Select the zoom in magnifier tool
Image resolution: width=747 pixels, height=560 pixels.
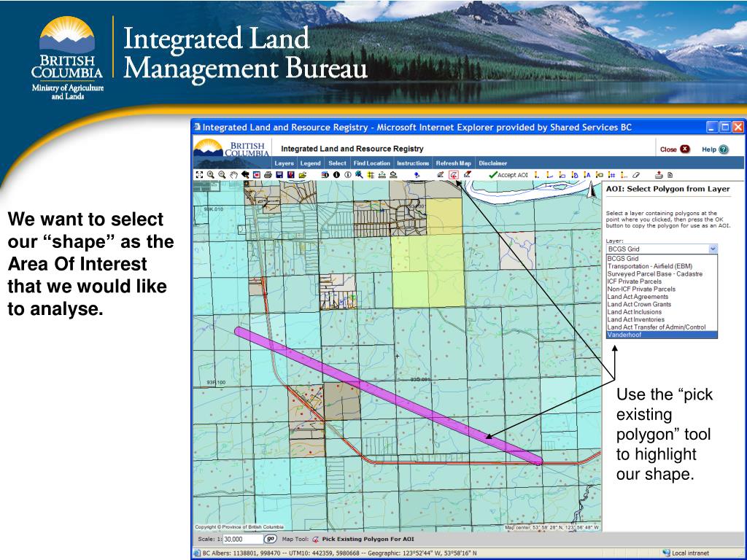pyautogui.click(x=211, y=175)
